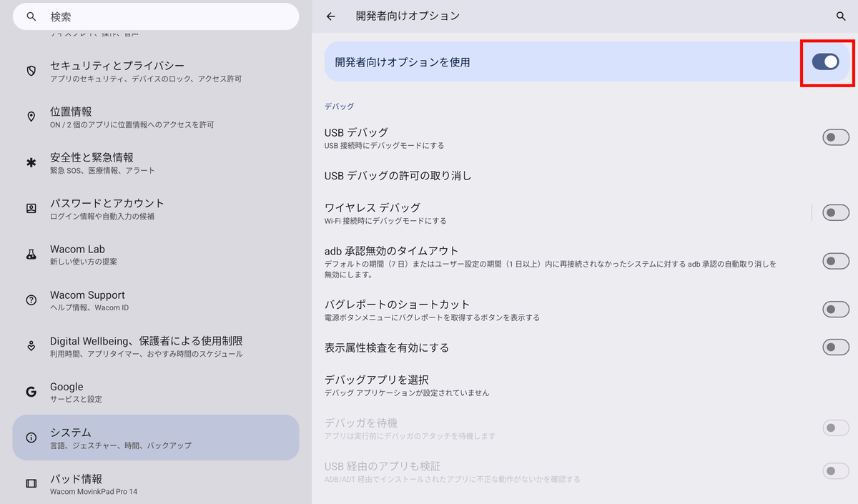
Task: Enable the USB デバッグ toggle
Action: 835,137
